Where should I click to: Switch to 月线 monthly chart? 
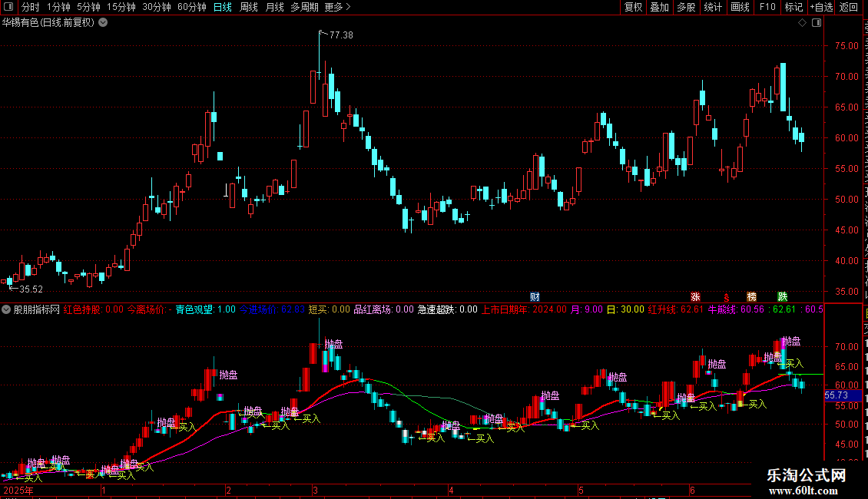point(274,7)
